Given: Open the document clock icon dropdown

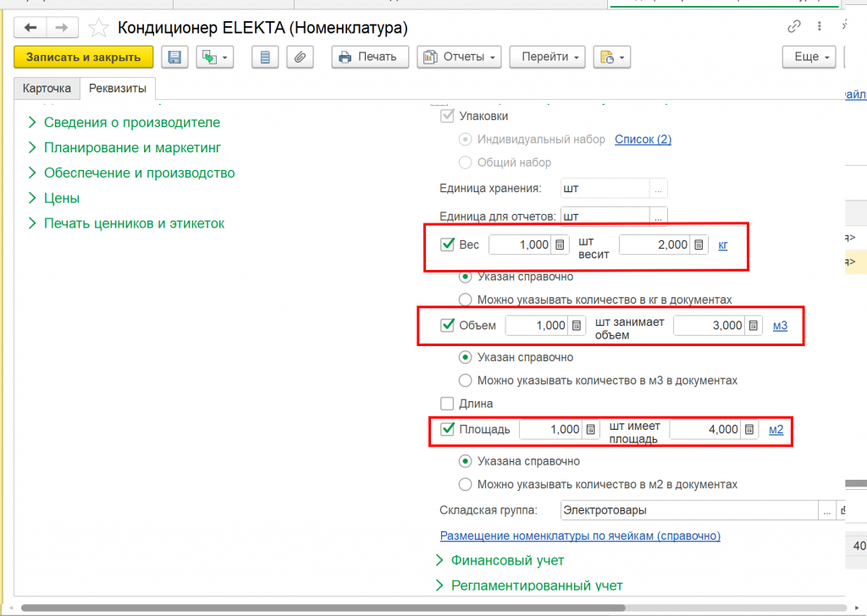Looking at the screenshot, I should 612,57.
